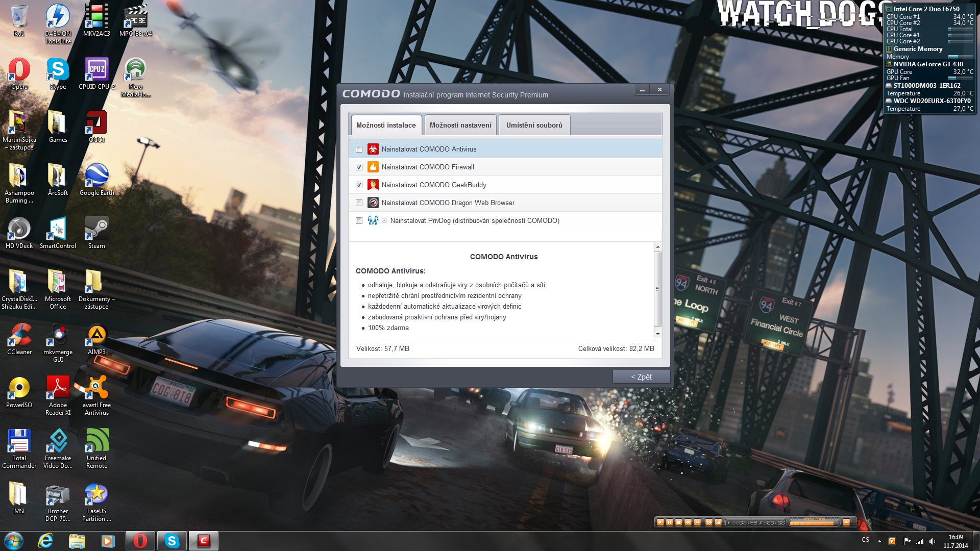Click the Zpět back button

tap(641, 377)
